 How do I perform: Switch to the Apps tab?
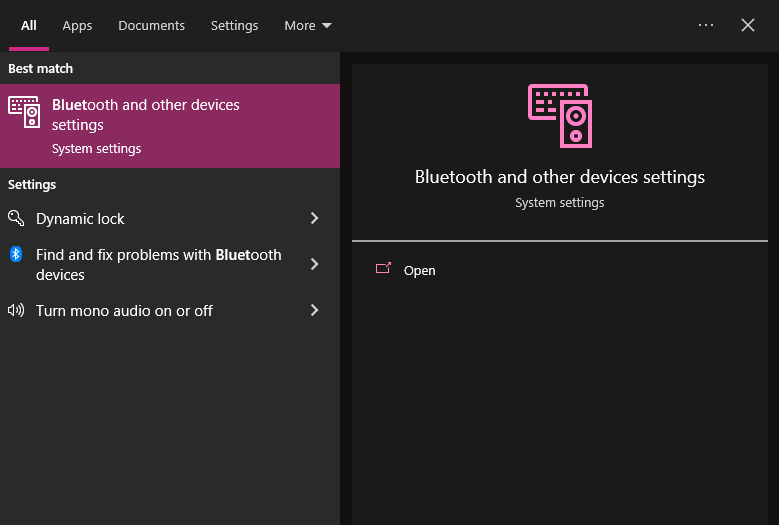click(77, 26)
